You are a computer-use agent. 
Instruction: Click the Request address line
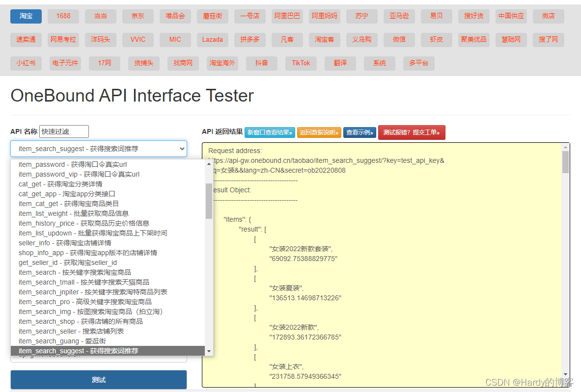point(235,151)
